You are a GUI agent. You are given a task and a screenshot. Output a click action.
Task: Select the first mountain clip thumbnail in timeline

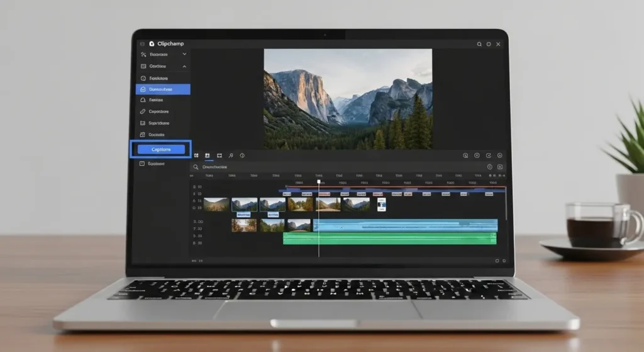point(216,205)
